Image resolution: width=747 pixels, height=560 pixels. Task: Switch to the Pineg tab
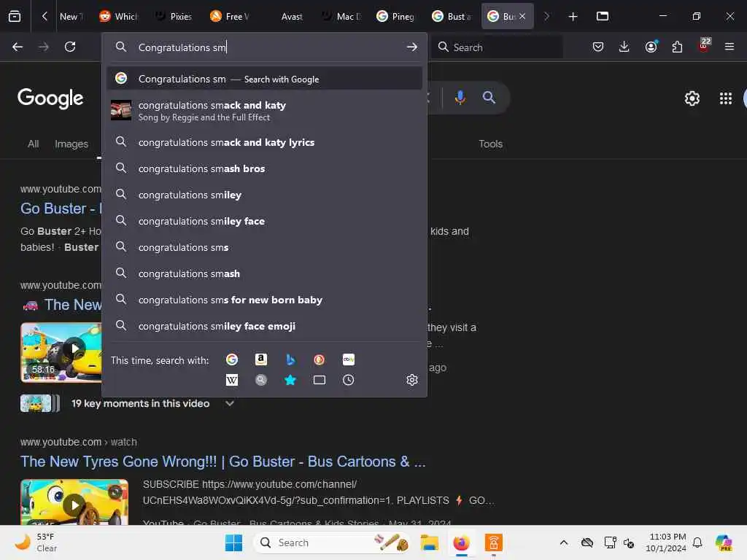click(x=396, y=16)
